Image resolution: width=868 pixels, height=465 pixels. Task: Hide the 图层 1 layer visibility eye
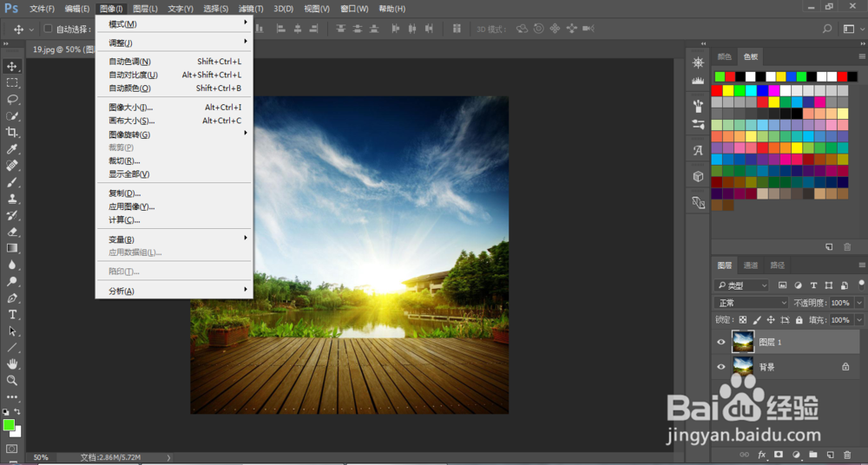[720, 342]
